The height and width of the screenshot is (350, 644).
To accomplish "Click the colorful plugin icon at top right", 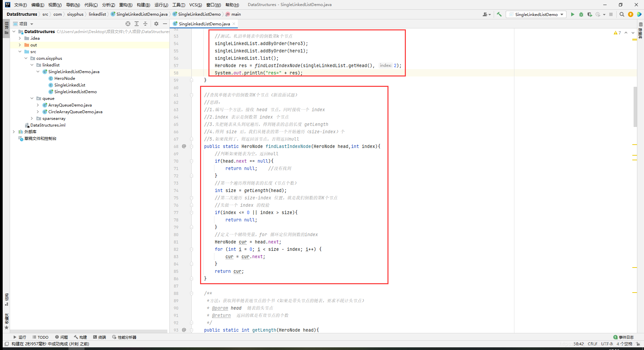I will coord(639,14).
